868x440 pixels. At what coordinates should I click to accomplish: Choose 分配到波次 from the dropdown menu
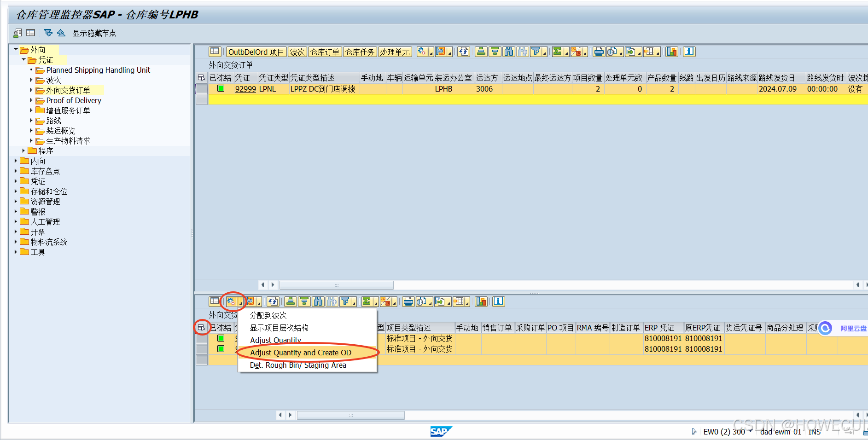307,315
